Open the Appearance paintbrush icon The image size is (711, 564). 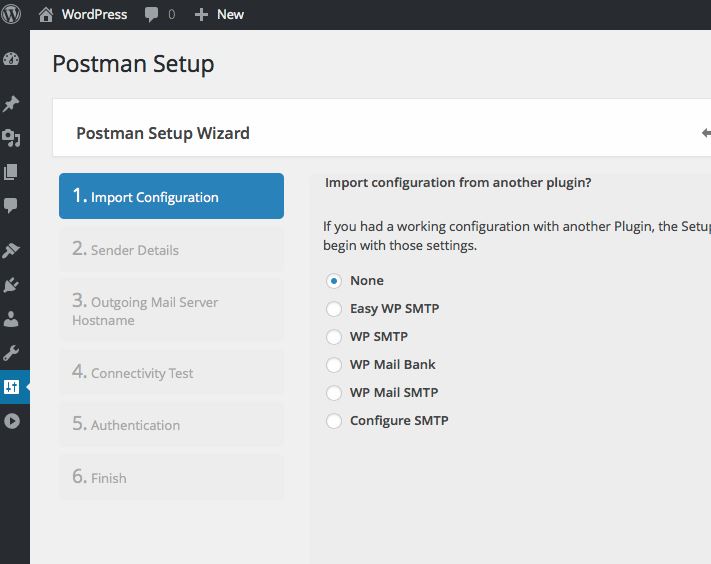tap(11, 250)
